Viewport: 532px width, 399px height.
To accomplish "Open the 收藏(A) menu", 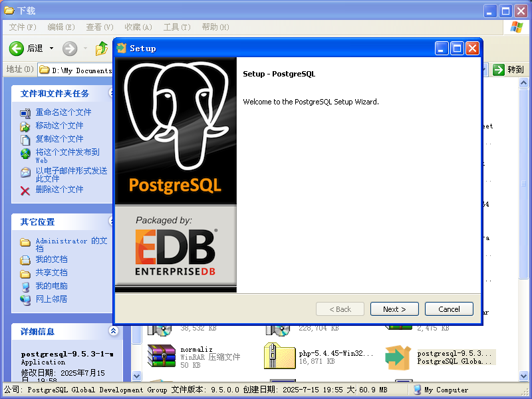I will coord(138,27).
